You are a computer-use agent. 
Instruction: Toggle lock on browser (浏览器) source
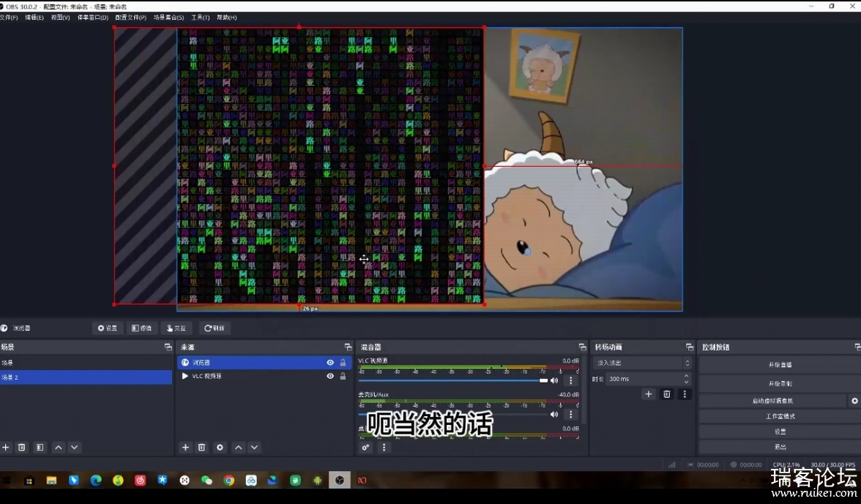(x=343, y=363)
